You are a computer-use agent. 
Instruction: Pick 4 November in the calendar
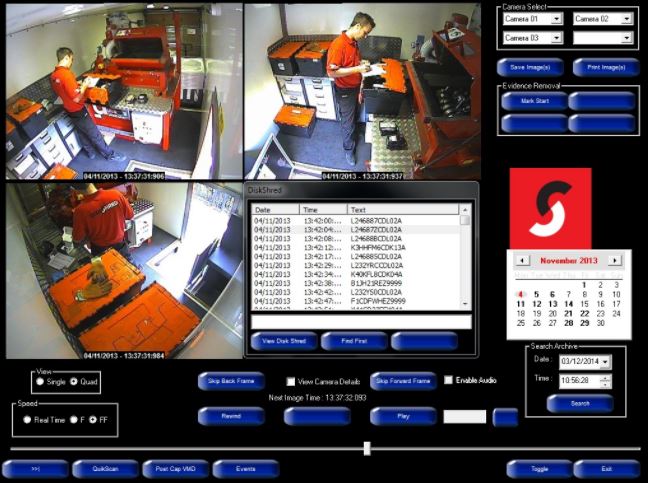click(521, 295)
